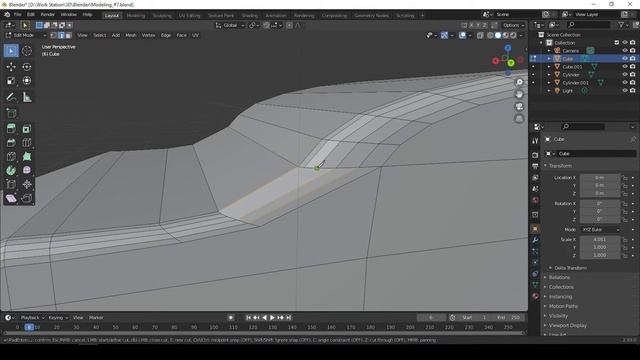Select the Select Box tool
Screen dimensions: 640x360
click(x=11, y=51)
